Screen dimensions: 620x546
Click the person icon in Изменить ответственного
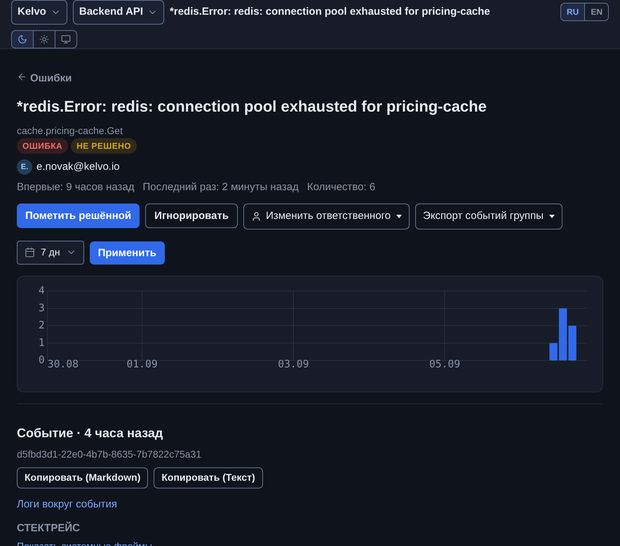pyautogui.click(x=256, y=216)
